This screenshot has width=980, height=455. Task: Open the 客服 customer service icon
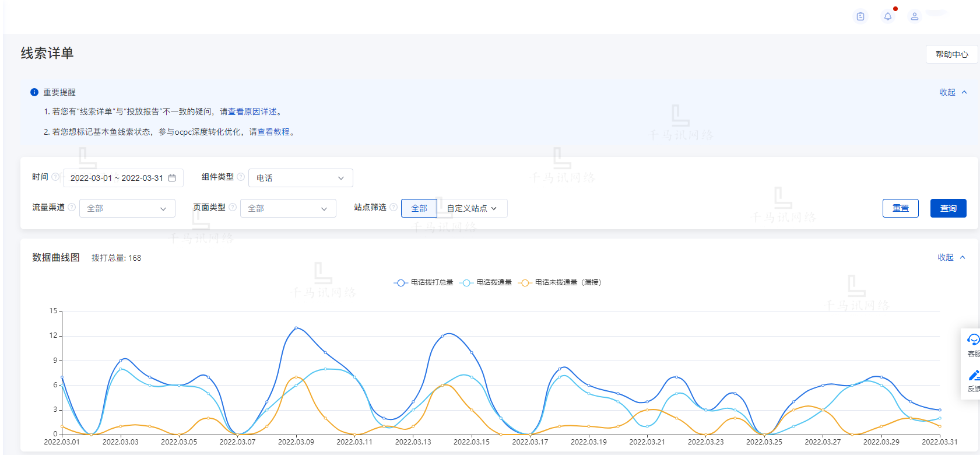pyautogui.click(x=973, y=340)
